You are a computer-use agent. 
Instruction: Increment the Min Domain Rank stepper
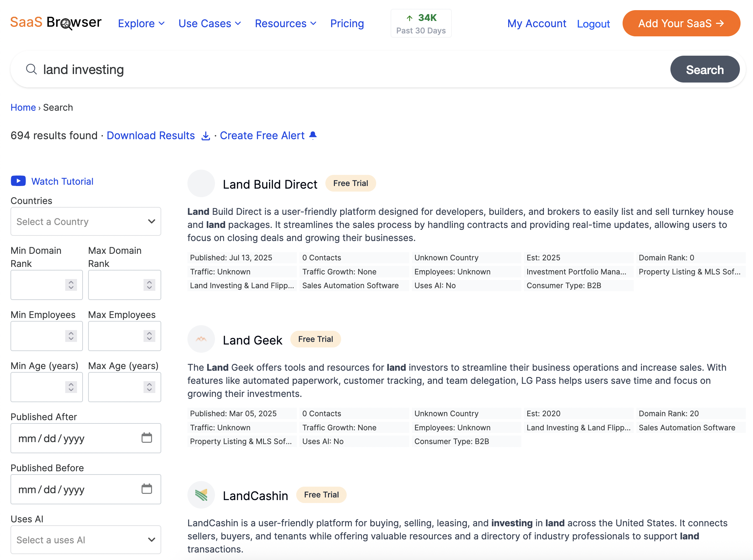[71, 283]
